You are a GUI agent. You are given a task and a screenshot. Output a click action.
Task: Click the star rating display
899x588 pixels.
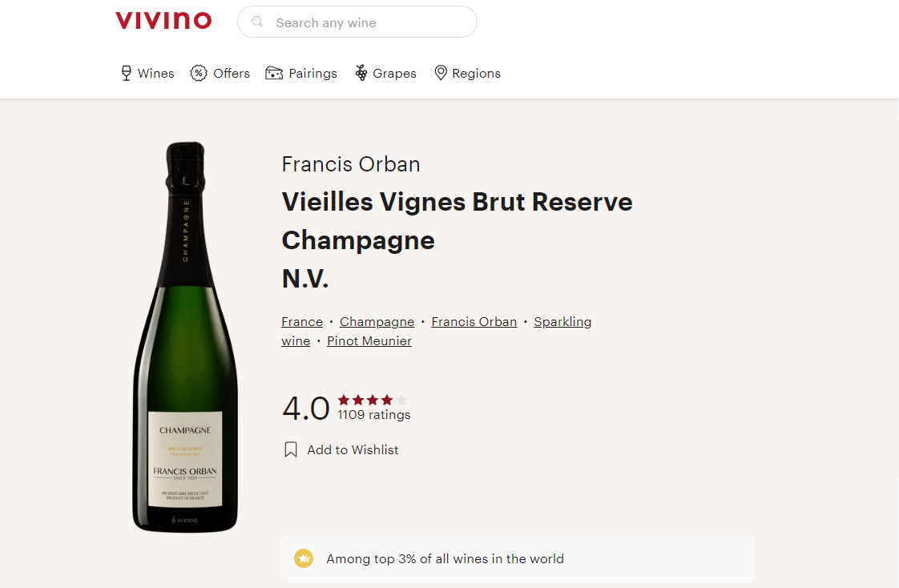click(x=373, y=400)
